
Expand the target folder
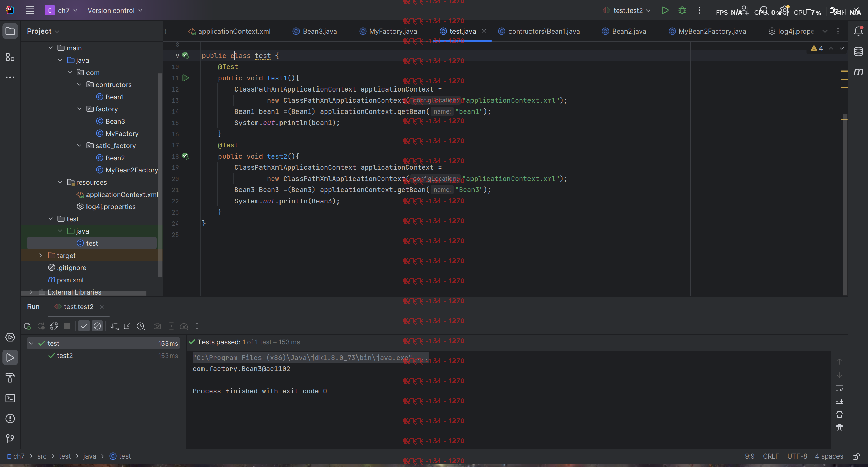pos(40,255)
